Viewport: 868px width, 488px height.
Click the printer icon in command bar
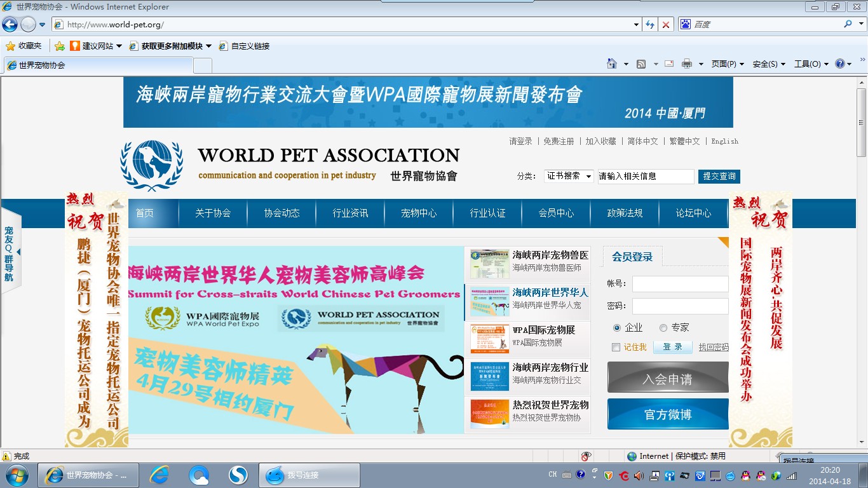tap(686, 64)
